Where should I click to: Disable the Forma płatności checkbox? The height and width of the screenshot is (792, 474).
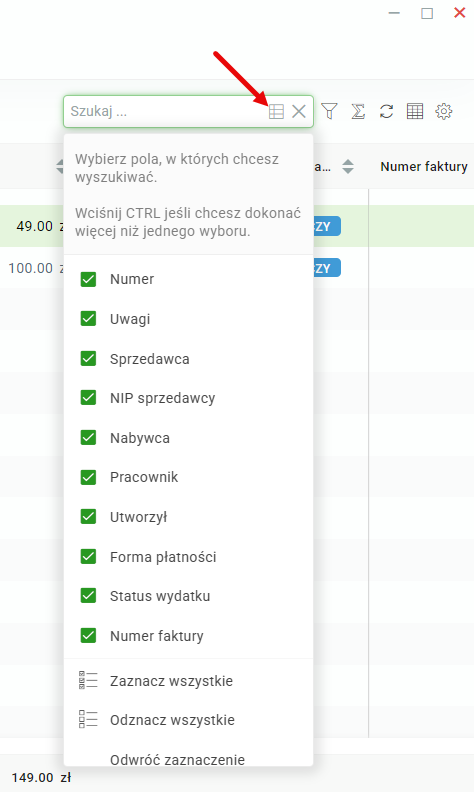(x=88, y=556)
